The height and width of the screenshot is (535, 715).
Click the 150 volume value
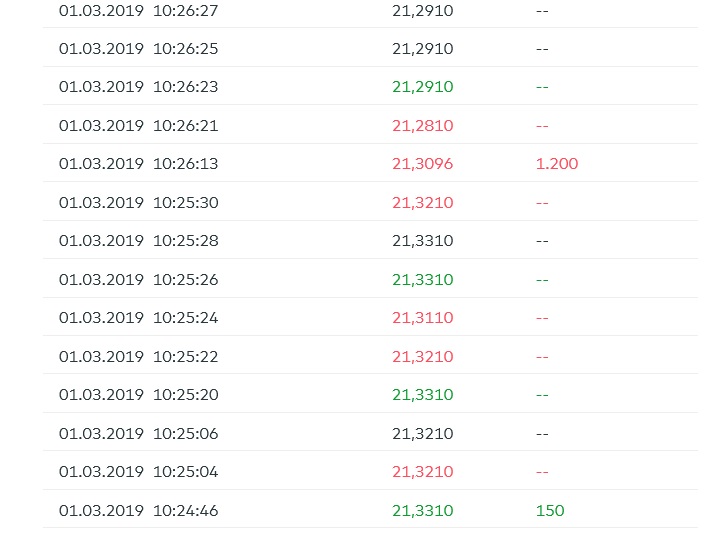click(550, 511)
